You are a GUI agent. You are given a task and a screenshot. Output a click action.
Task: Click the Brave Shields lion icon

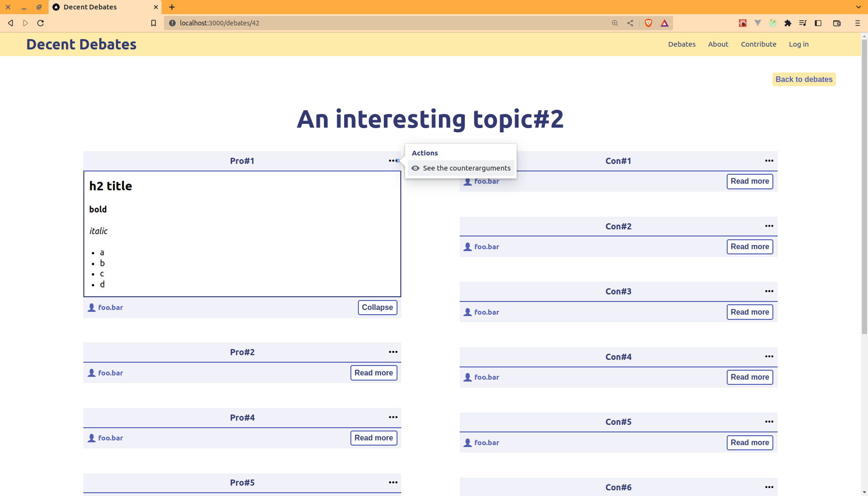pyautogui.click(x=649, y=23)
